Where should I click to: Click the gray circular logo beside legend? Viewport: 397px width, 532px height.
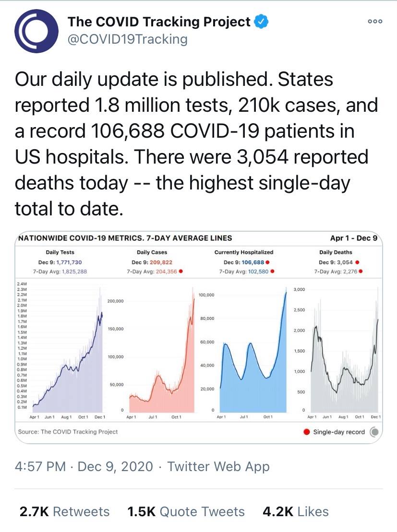[x=375, y=432]
